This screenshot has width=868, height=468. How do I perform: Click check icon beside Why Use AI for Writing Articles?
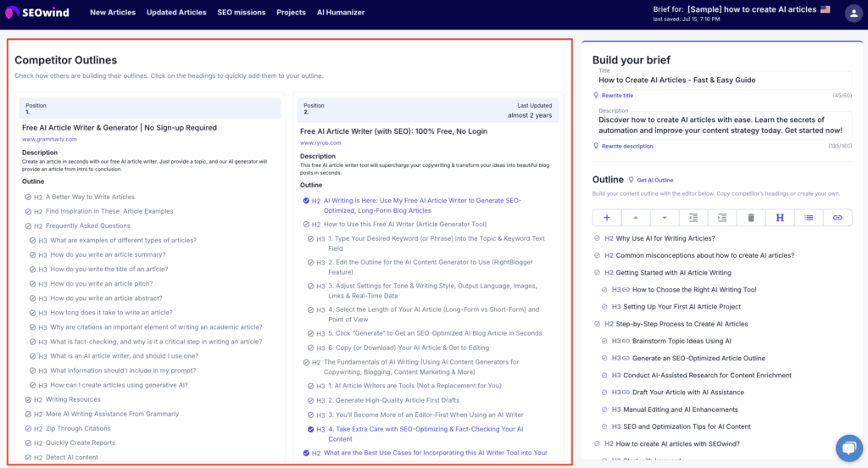pyautogui.click(x=597, y=238)
